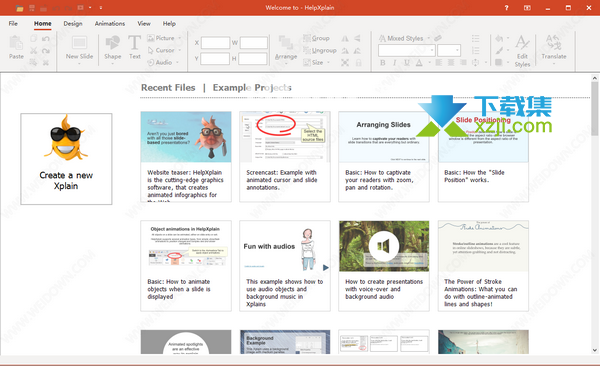Image resolution: width=600 pixels, height=366 pixels.
Task: Open the font name combo box
Action: (407, 50)
